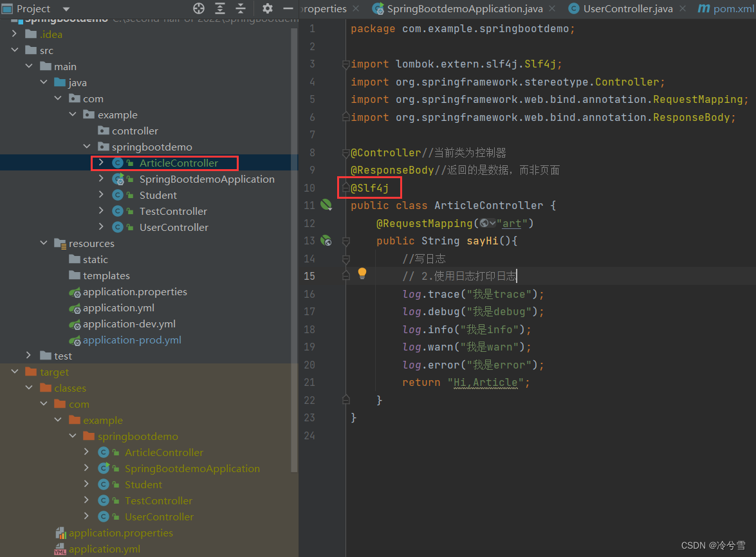Switch to SpringBootdemoApplication.java tab
756x557 pixels.
click(465, 8)
